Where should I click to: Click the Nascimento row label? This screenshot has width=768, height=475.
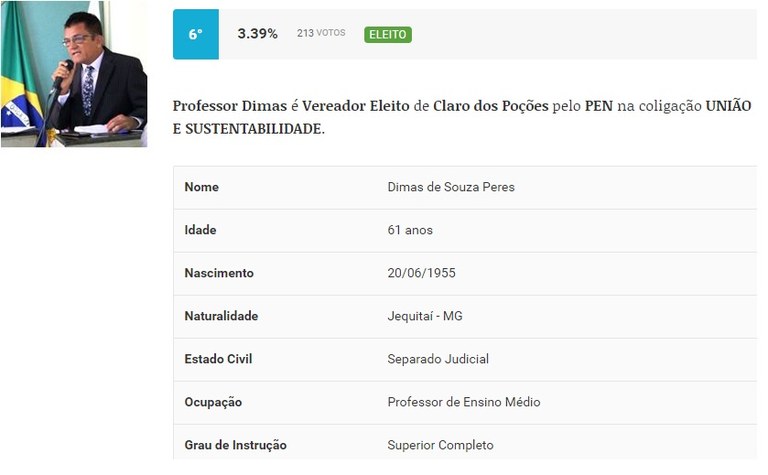[219, 273]
